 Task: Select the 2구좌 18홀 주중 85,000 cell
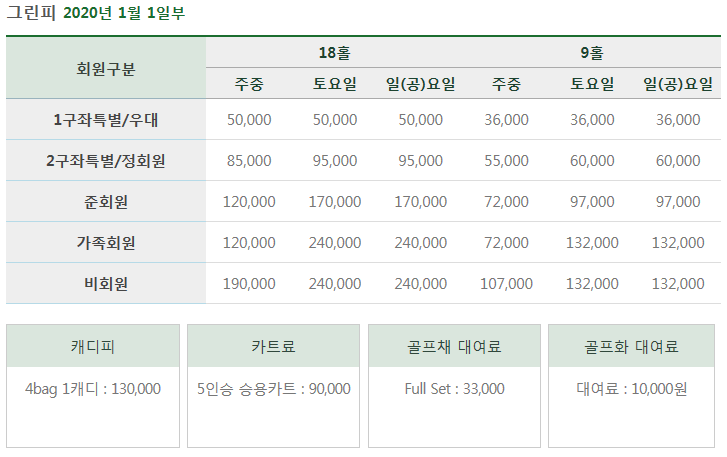[249, 161]
